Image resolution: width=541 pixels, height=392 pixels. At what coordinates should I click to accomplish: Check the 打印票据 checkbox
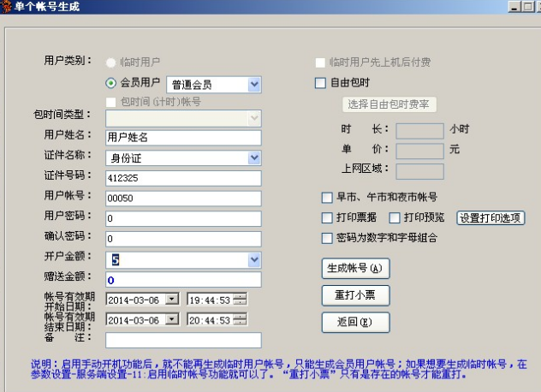pos(327,217)
